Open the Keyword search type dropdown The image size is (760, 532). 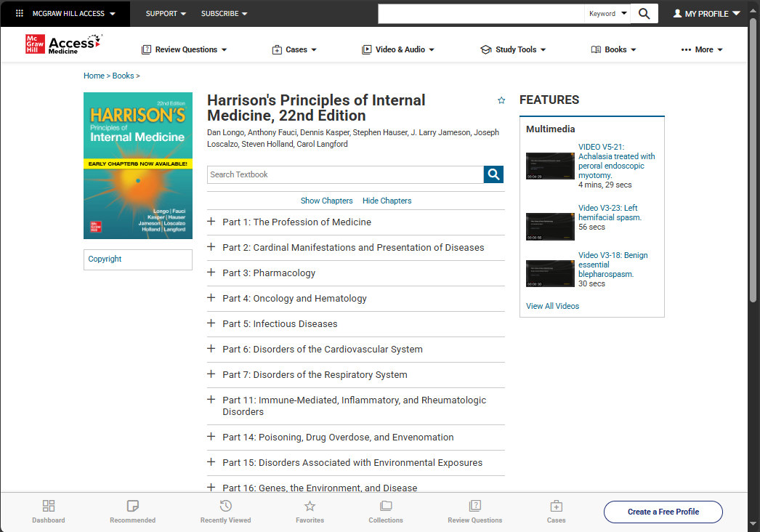coord(608,14)
